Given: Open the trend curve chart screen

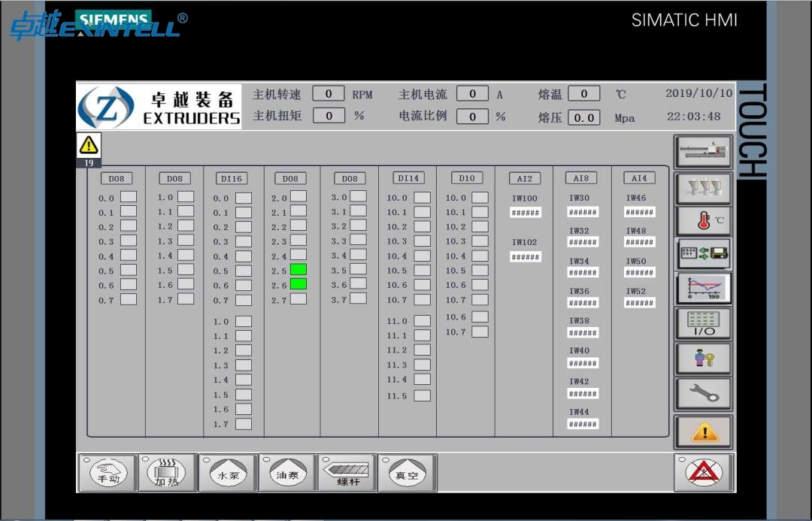Looking at the screenshot, I should pos(703,289).
